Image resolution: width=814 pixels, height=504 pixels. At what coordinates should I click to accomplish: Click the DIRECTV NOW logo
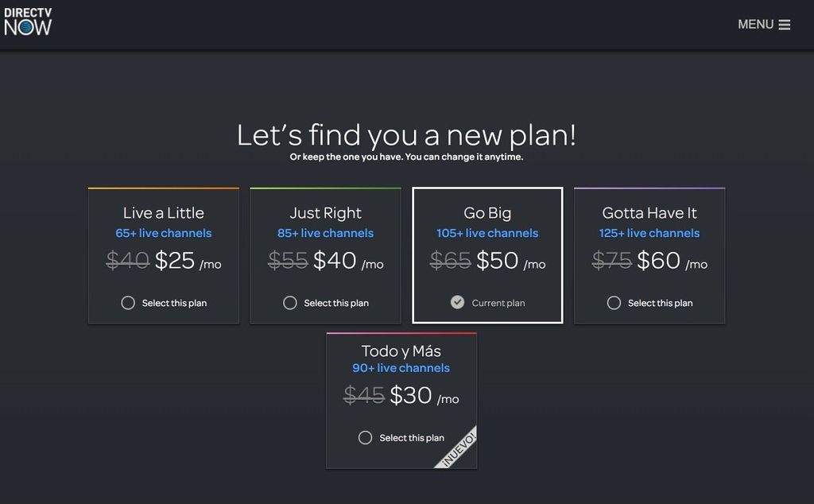coord(29,21)
